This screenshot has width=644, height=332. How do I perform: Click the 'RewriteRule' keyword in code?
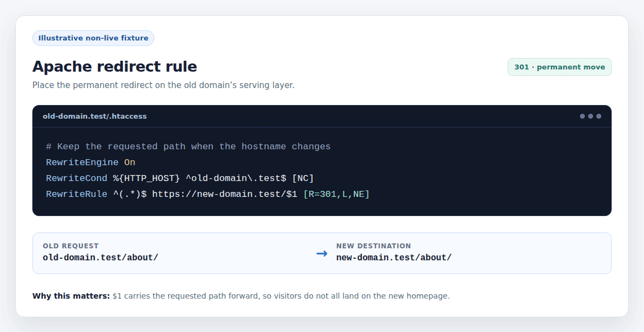77,194
